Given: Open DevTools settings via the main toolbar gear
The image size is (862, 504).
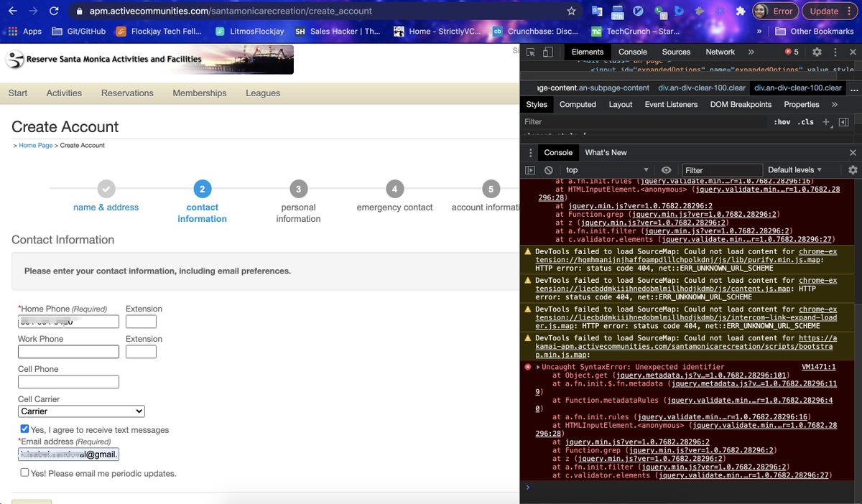Looking at the screenshot, I should click(817, 52).
